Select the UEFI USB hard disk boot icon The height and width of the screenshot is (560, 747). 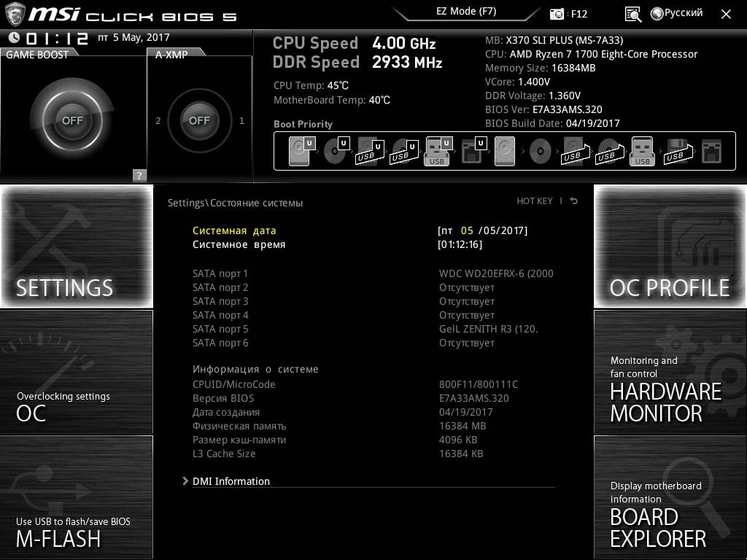(x=371, y=151)
